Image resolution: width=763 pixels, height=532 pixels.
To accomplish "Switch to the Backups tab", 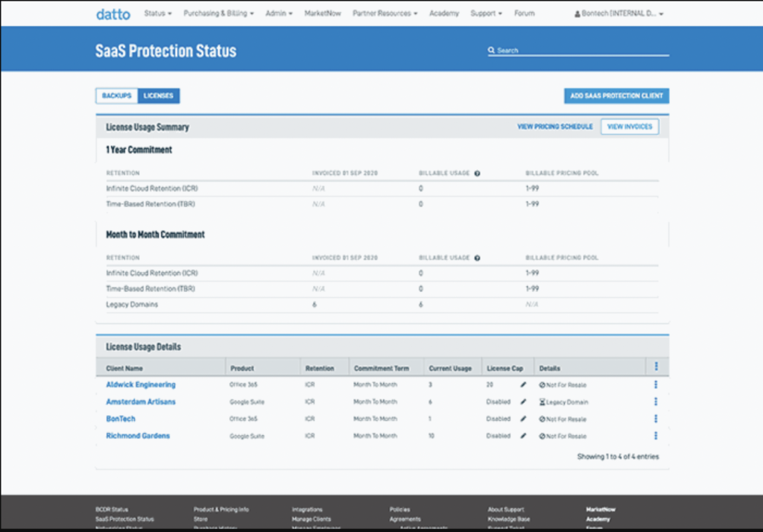I will click(117, 96).
